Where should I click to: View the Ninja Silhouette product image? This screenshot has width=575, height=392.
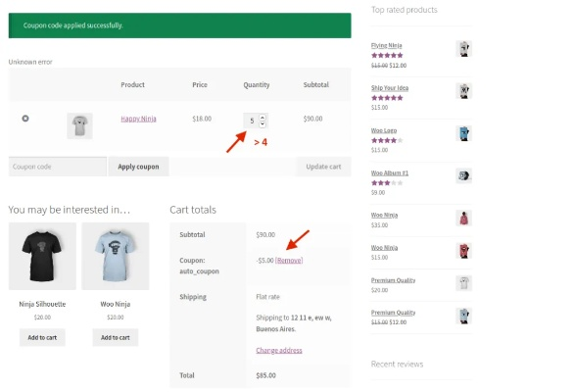tap(42, 256)
